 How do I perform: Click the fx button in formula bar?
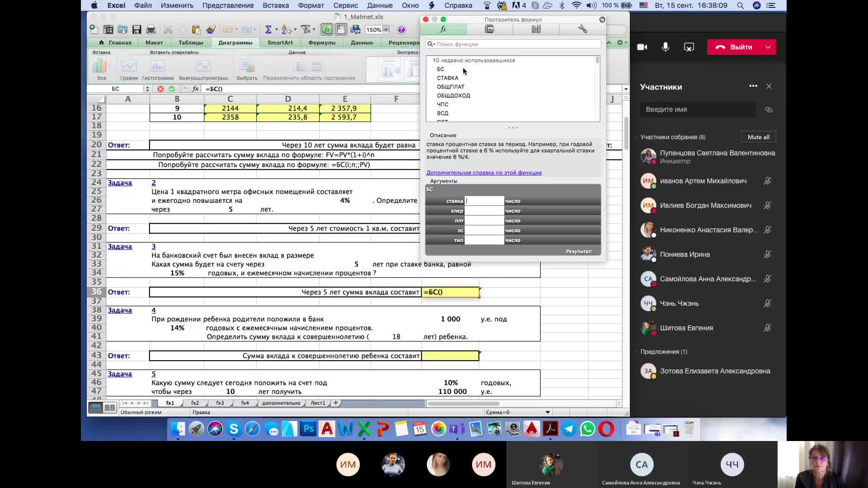tap(195, 89)
